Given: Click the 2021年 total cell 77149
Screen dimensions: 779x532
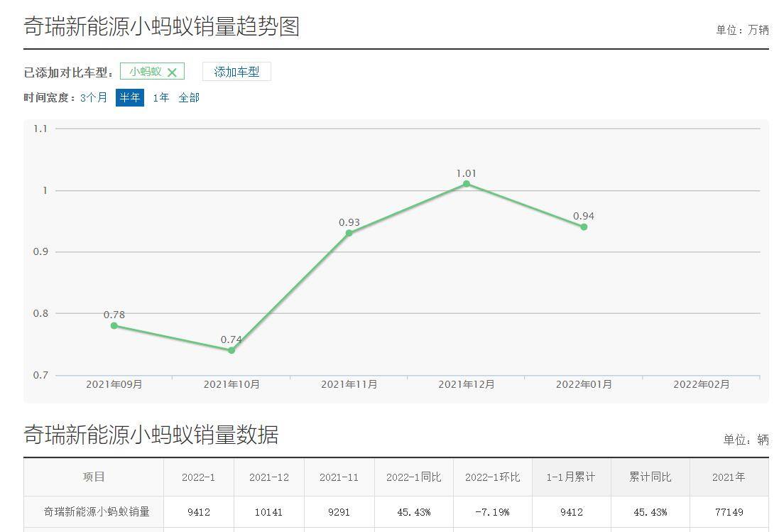Looking at the screenshot, I should [x=729, y=511].
